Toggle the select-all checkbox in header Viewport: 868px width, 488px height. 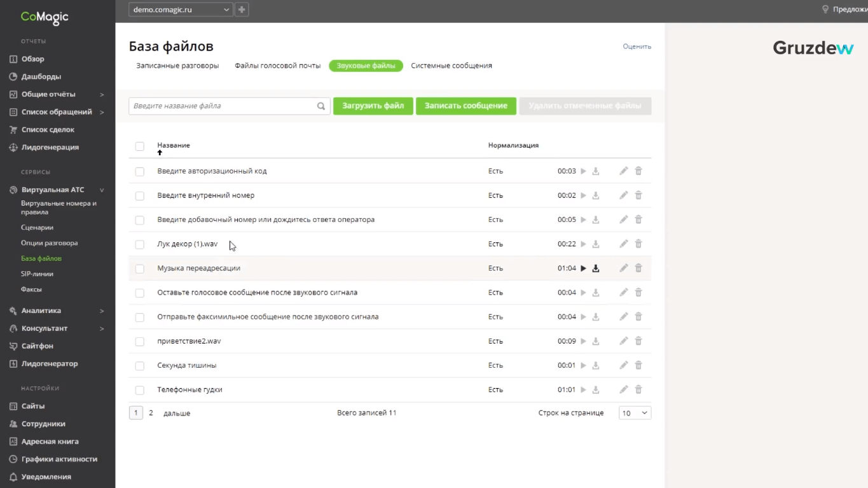click(x=140, y=146)
